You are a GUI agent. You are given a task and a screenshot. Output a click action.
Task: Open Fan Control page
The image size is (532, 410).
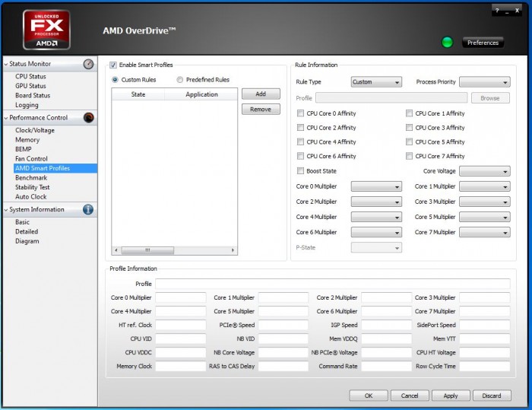click(31, 159)
